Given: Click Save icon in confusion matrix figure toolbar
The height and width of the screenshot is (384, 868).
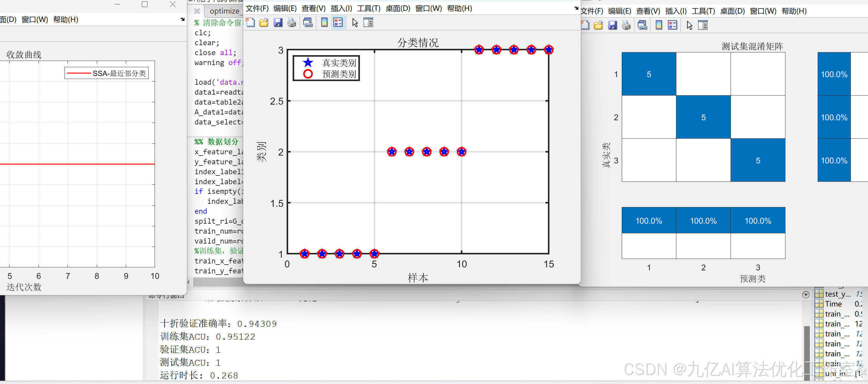Looking at the screenshot, I should pos(612,25).
